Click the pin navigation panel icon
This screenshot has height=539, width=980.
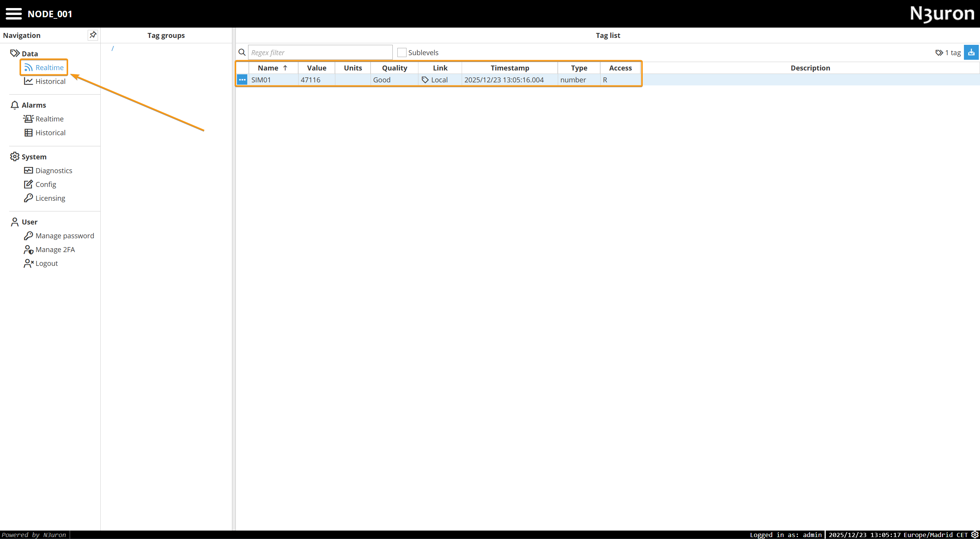pos(93,35)
